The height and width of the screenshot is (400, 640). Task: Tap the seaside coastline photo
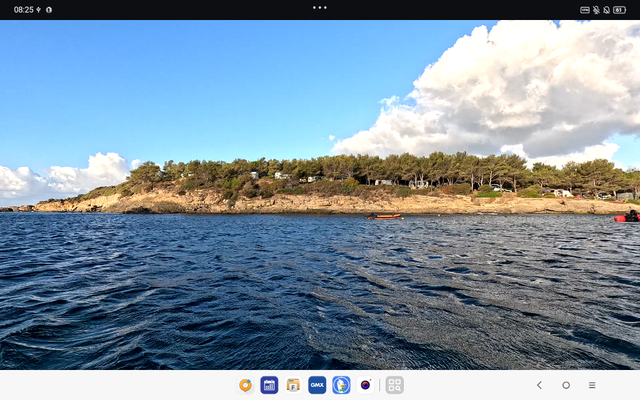click(x=320, y=195)
